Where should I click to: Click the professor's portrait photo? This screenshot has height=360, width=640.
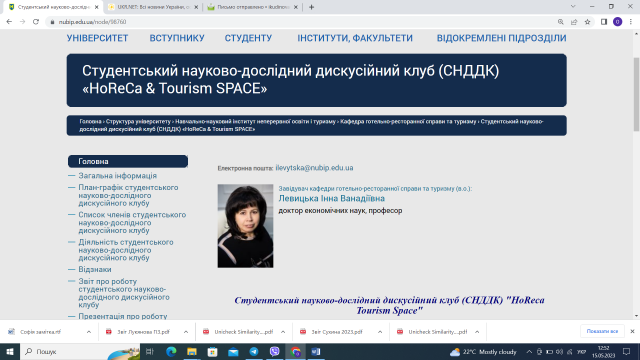(x=245, y=226)
